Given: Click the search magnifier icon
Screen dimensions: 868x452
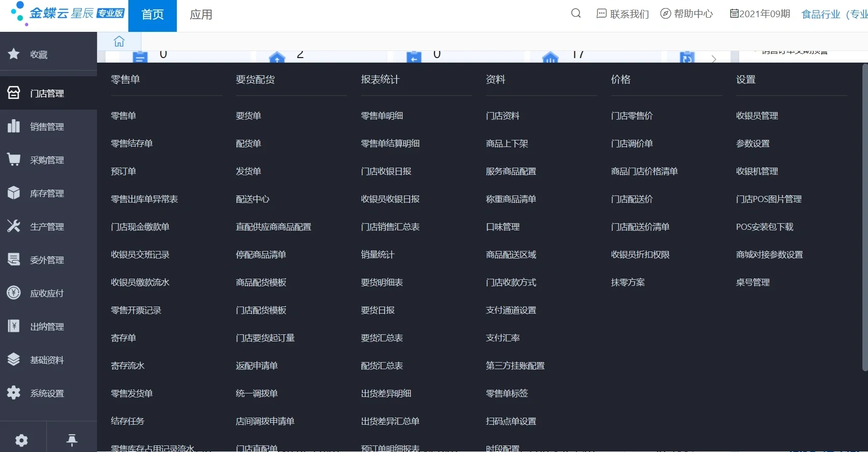Looking at the screenshot, I should (575, 14).
